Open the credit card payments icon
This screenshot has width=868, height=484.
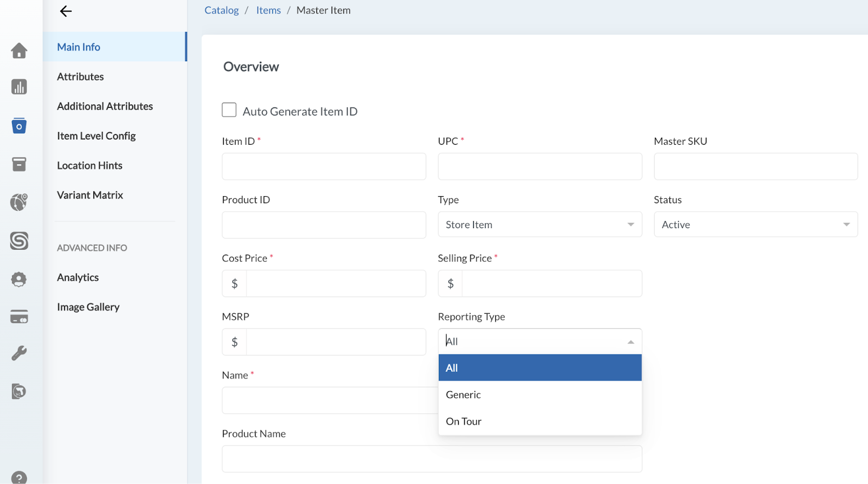(x=19, y=317)
